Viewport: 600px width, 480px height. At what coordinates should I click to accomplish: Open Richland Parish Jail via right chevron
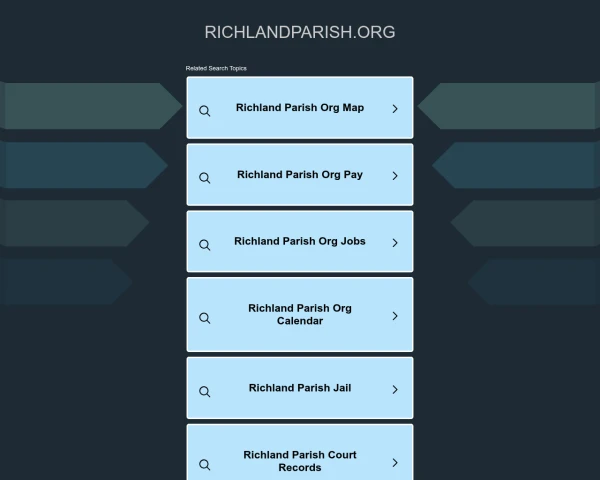tap(395, 390)
